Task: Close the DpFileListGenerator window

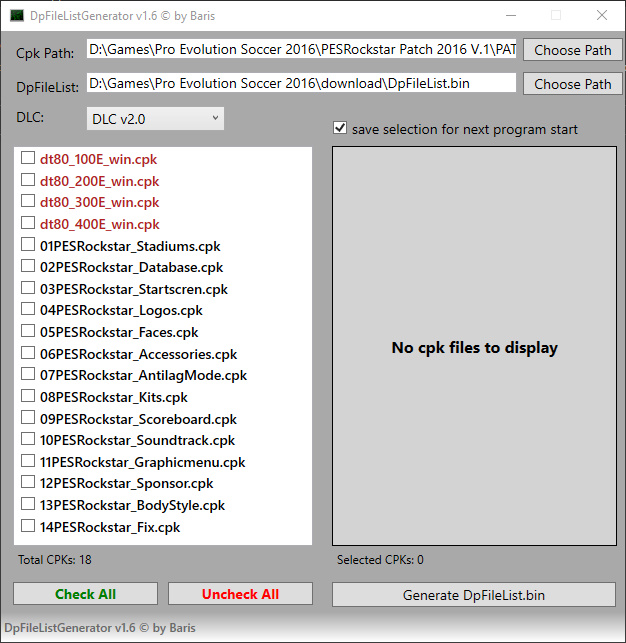Action: (x=602, y=16)
